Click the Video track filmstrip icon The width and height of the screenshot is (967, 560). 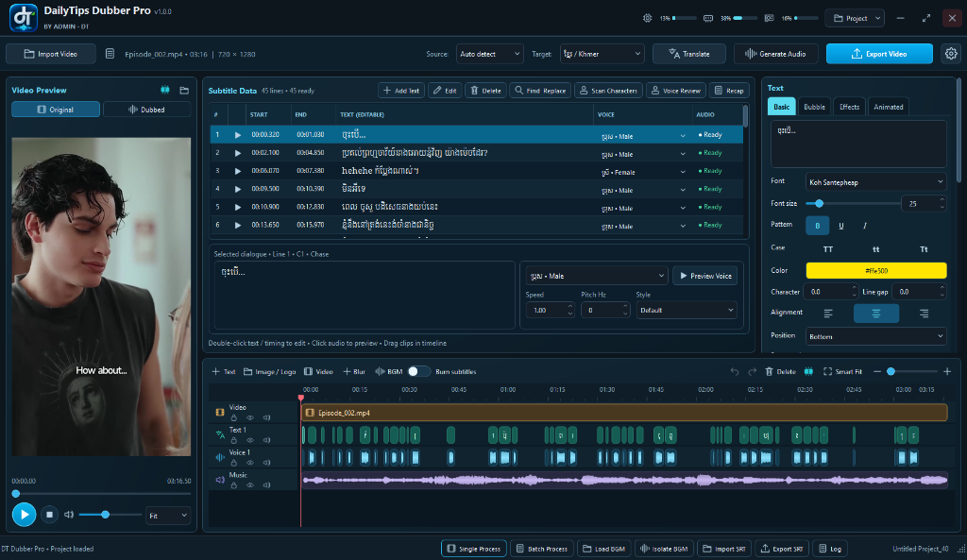(219, 412)
